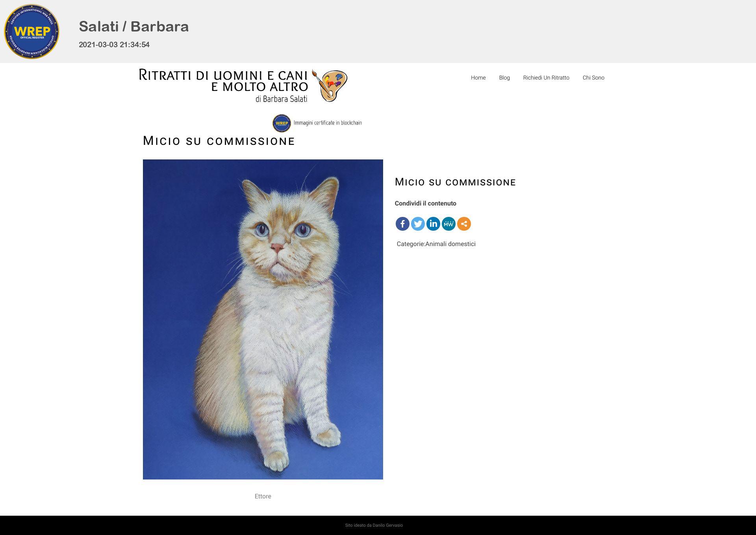Click the painter's palette logo icon
Viewport: 756px width, 535px height.
pos(330,85)
